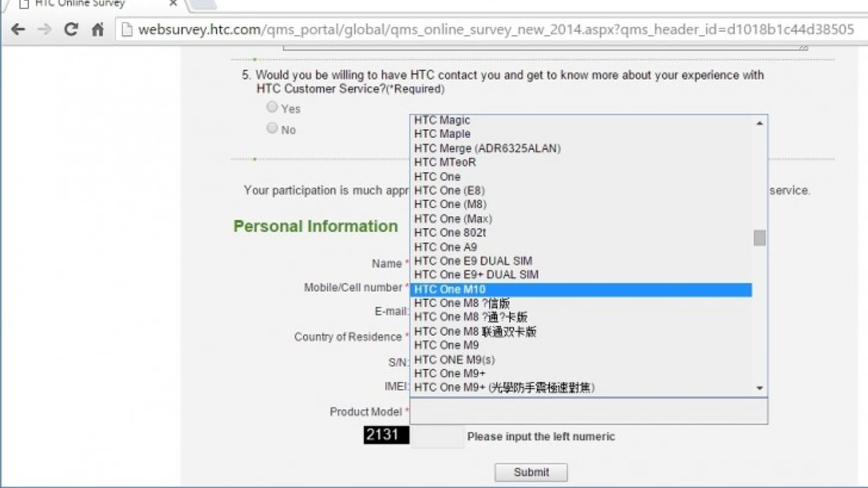Select HTC Maple from the list
Viewport: 868px width, 488px height.
581,134
